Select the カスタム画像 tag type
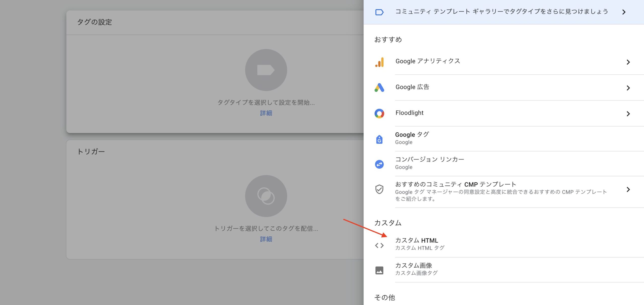The width and height of the screenshot is (644, 305). (414, 266)
